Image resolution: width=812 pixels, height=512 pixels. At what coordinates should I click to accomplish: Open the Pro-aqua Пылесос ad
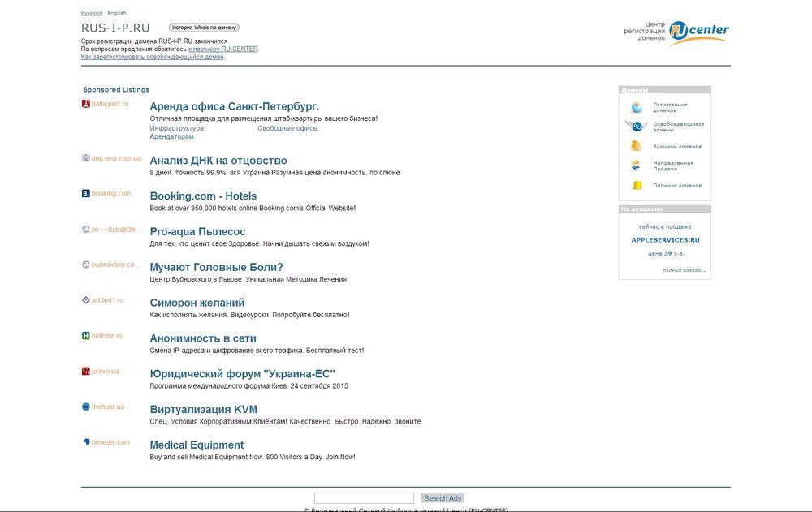pyautogui.click(x=197, y=232)
